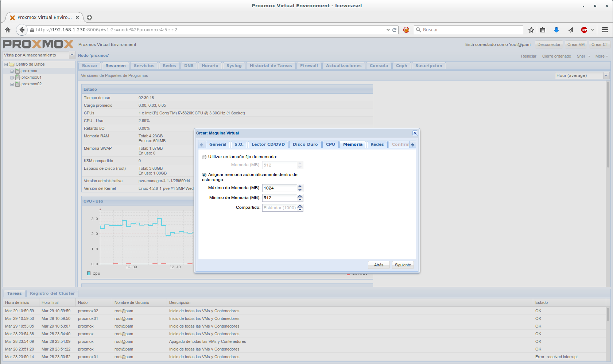
Task: Click the bookmark star icon
Action: (x=531, y=30)
